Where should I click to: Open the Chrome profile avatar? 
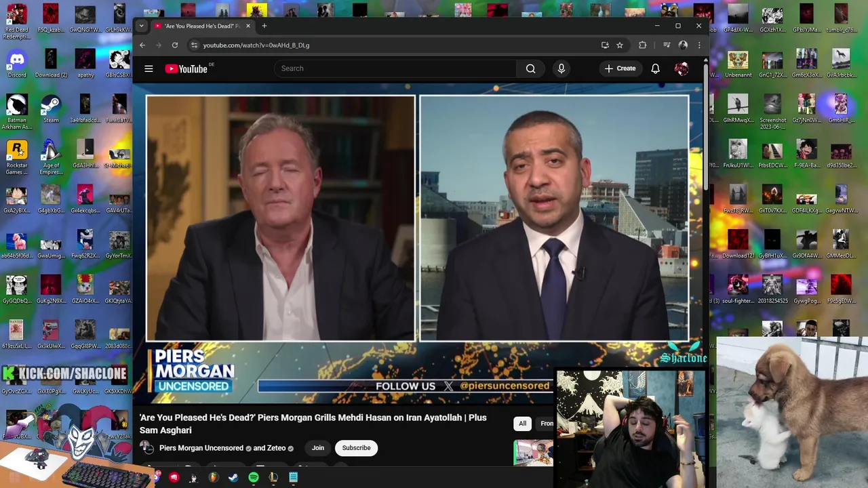(683, 45)
